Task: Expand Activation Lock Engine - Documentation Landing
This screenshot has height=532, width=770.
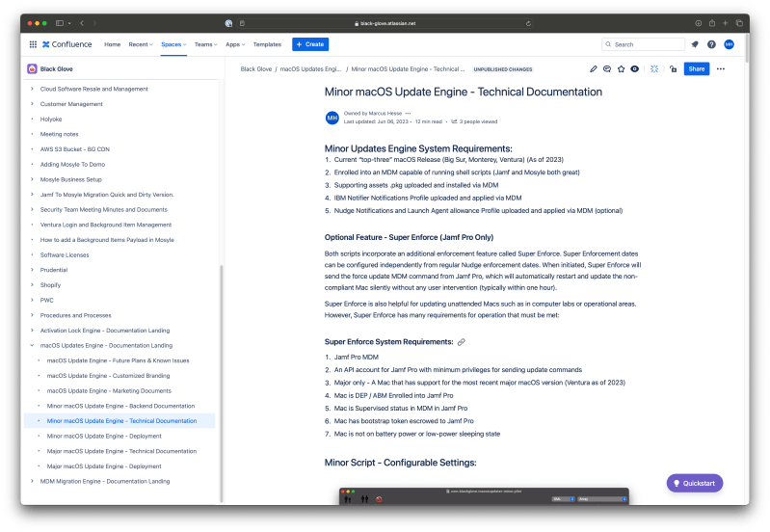Action: [x=32, y=331]
